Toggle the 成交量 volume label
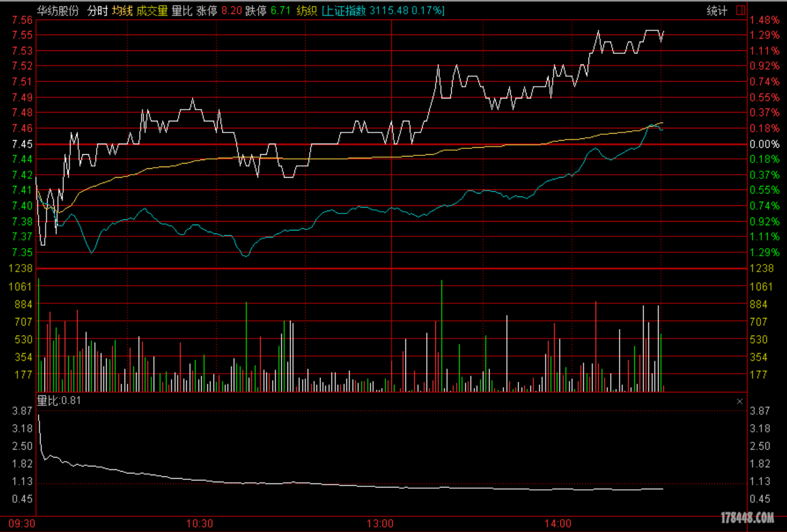Viewport: 787px width, 532px height. pyautogui.click(x=152, y=11)
